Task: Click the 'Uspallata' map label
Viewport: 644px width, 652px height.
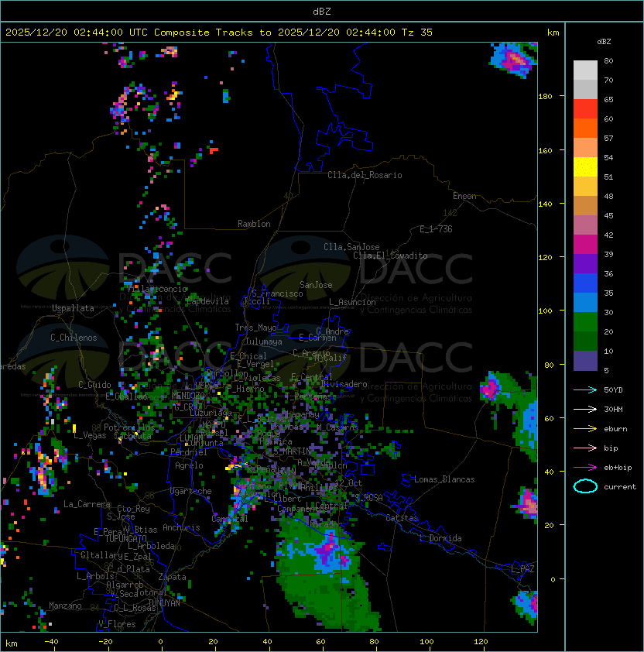Action: click(74, 308)
